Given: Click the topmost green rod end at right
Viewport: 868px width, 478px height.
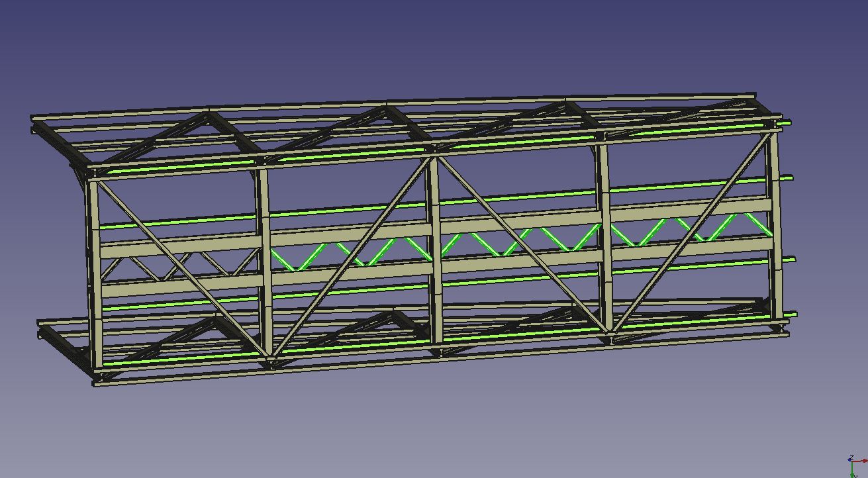Looking at the screenshot, I should tap(788, 122).
